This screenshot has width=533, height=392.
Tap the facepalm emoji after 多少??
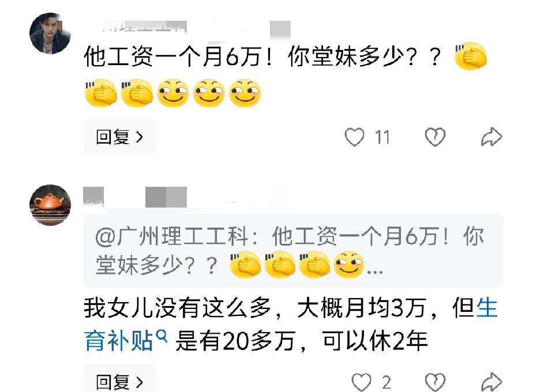click(x=471, y=56)
